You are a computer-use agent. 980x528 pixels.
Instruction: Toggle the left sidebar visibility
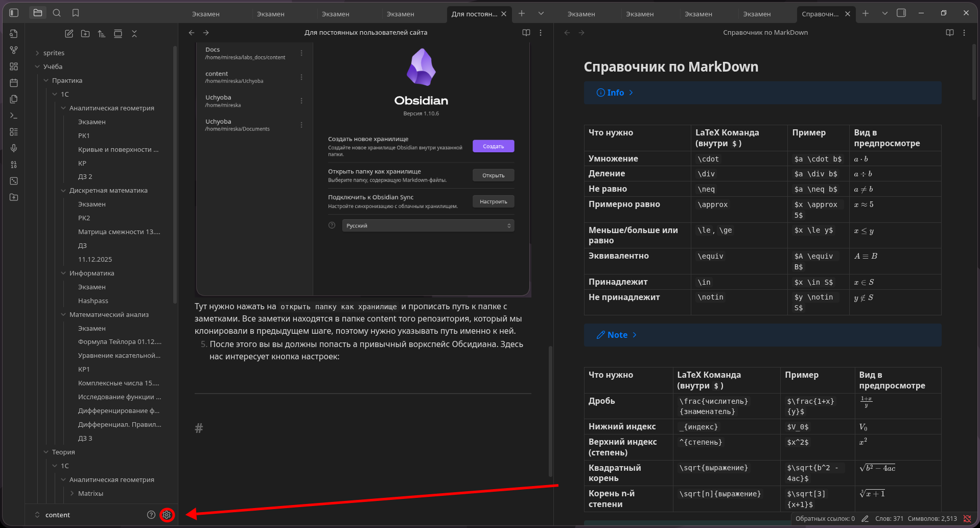point(14,13)
